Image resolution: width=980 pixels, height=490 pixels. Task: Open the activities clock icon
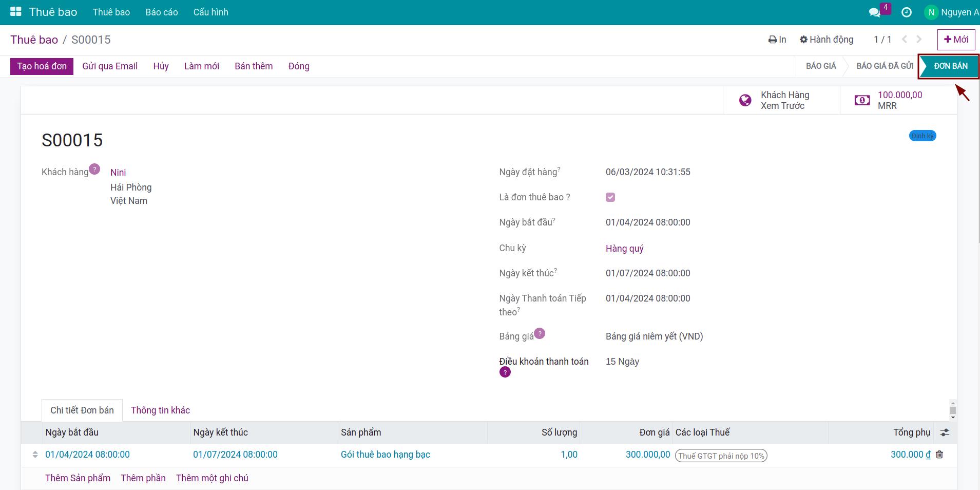[x=907, y=12]
